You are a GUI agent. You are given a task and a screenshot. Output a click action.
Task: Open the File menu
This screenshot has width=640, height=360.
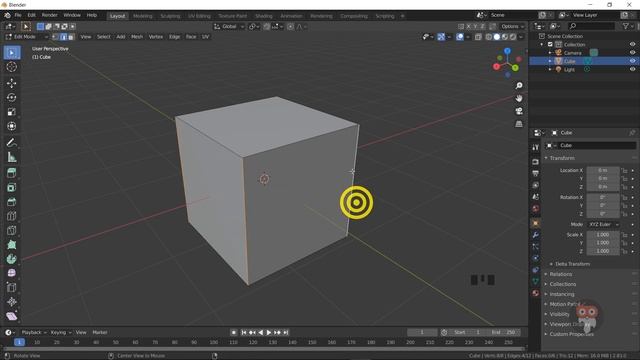click(x=18, y=15)
